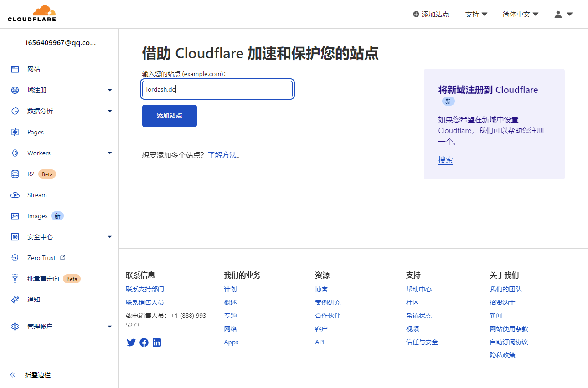Click the Cloudflare logo
Image resolution: width=588 pixels, height=388 pixels.
point(32,14)
